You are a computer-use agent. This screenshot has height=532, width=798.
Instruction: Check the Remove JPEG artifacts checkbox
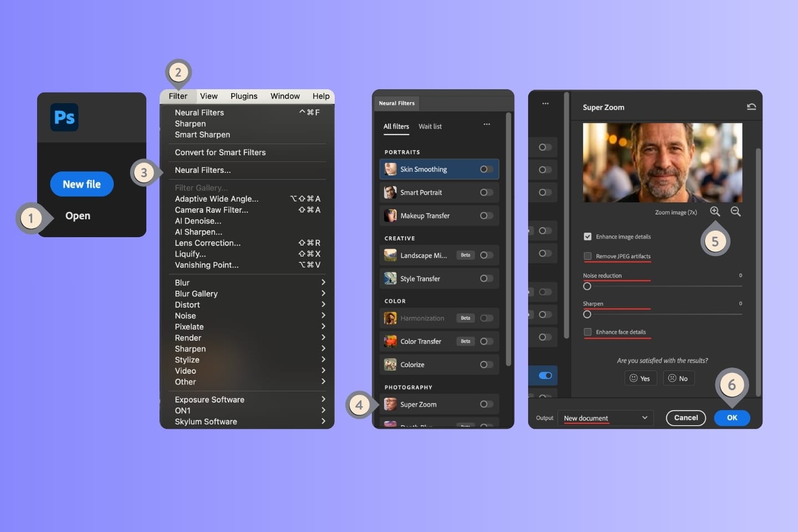pos(587,256)
